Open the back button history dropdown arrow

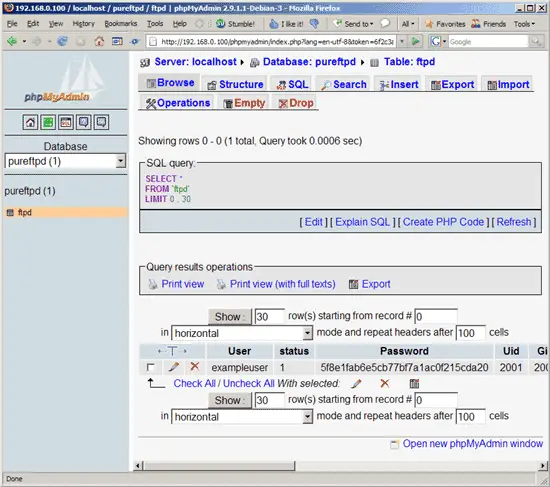(24, 41)
